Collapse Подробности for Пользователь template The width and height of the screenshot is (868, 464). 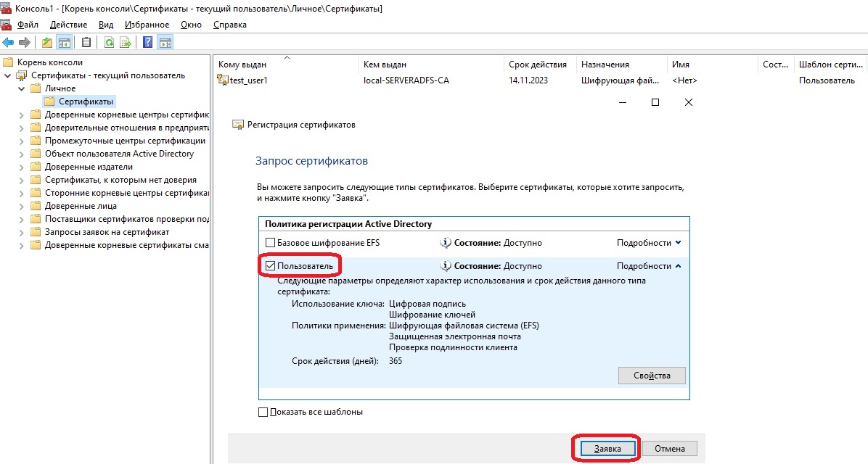(649, 266)
